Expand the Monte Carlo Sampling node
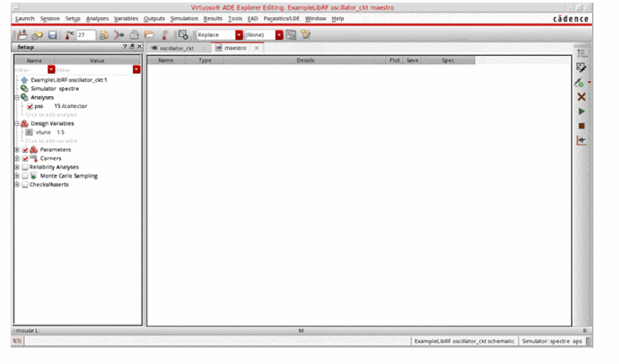 (17, 176)
